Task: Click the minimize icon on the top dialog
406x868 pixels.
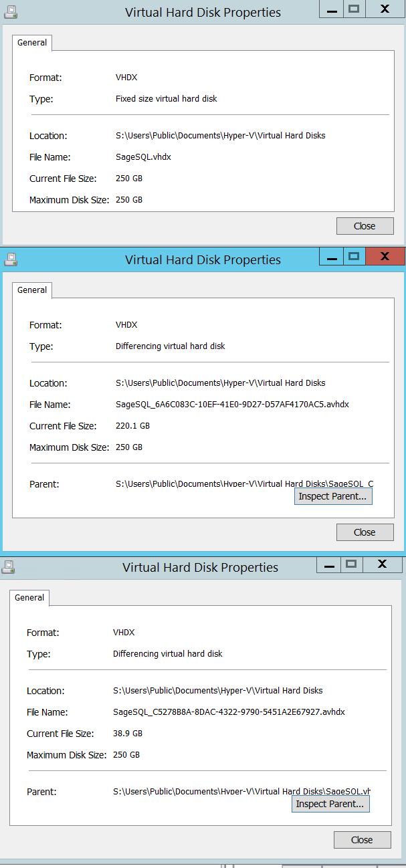Action: point(331,9)
